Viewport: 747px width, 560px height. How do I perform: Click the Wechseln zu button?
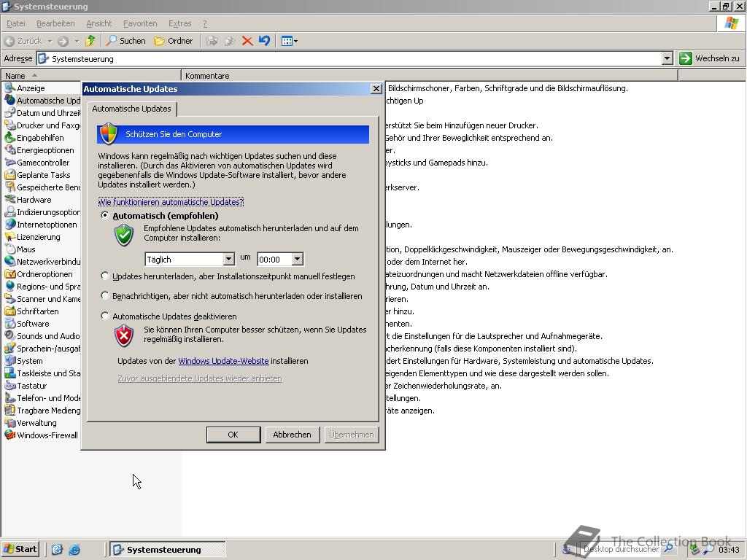pyautogui.click(x=710, y=58)
